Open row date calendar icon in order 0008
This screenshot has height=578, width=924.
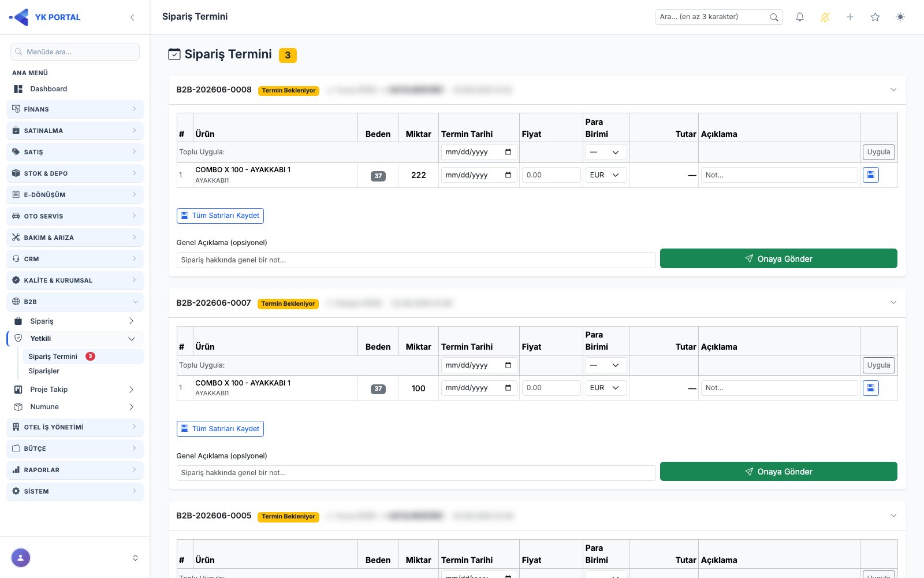coord(508,175)
